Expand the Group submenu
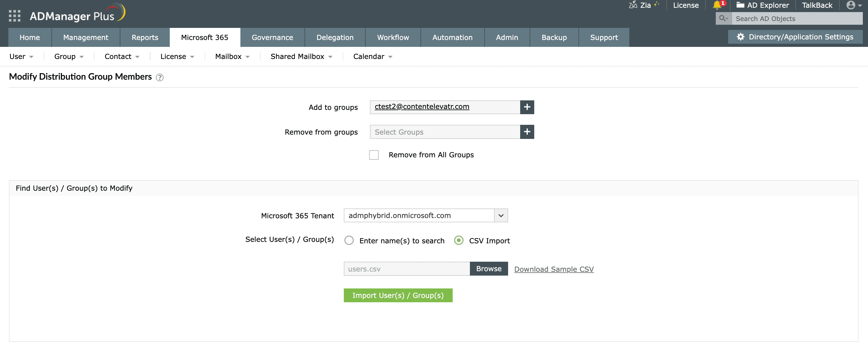This screenshot has width=868, height=352. tap(69, 56)
